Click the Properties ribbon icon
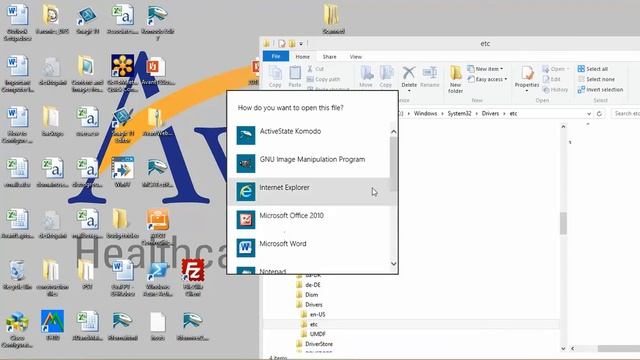 pos(527,76)
